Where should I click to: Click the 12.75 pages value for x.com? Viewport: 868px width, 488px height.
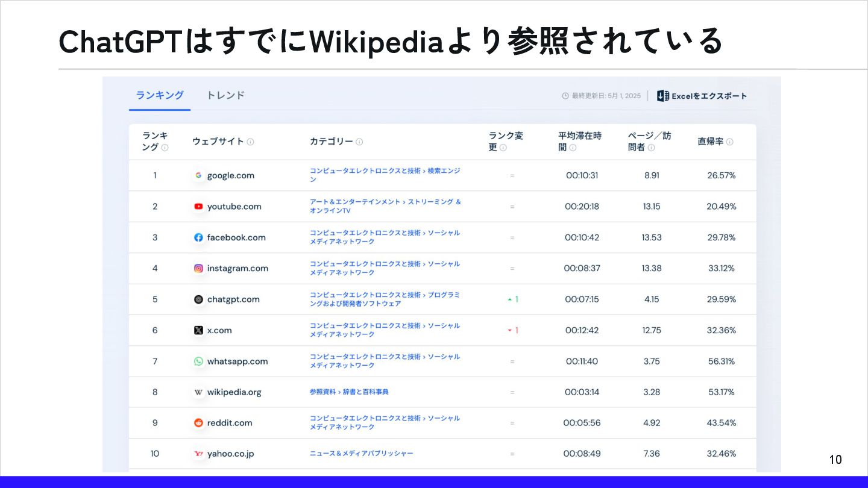point(652,330)
